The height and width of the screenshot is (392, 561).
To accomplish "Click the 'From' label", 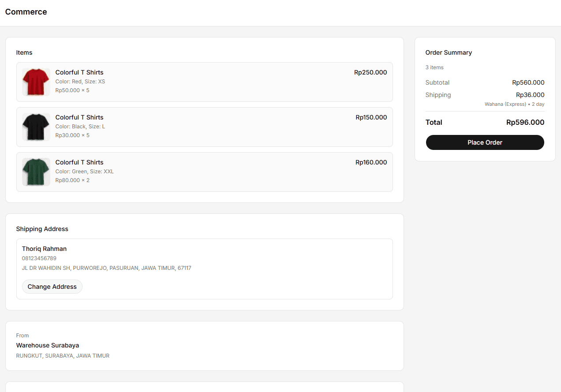I will coord(22,336).
